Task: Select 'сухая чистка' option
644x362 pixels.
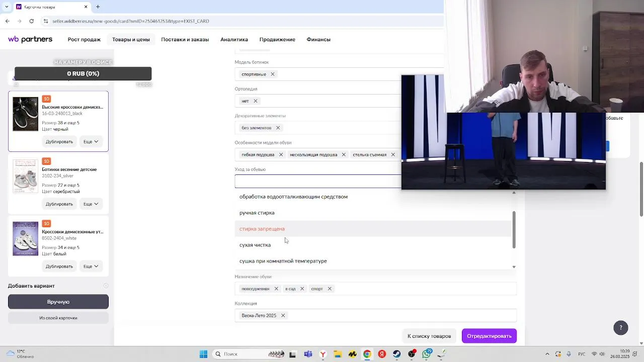Action: click(x=373, y=245)
